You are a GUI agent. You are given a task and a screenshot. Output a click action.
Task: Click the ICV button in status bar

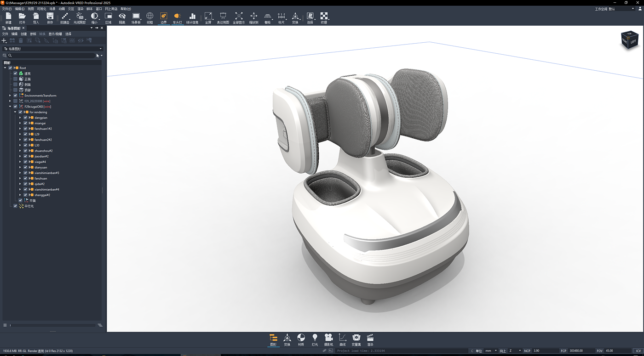tap(638, 351)
